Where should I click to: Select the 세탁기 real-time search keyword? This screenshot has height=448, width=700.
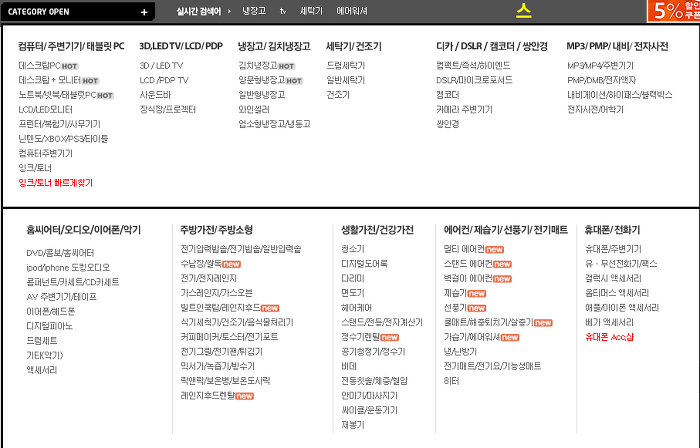point(311,11)
